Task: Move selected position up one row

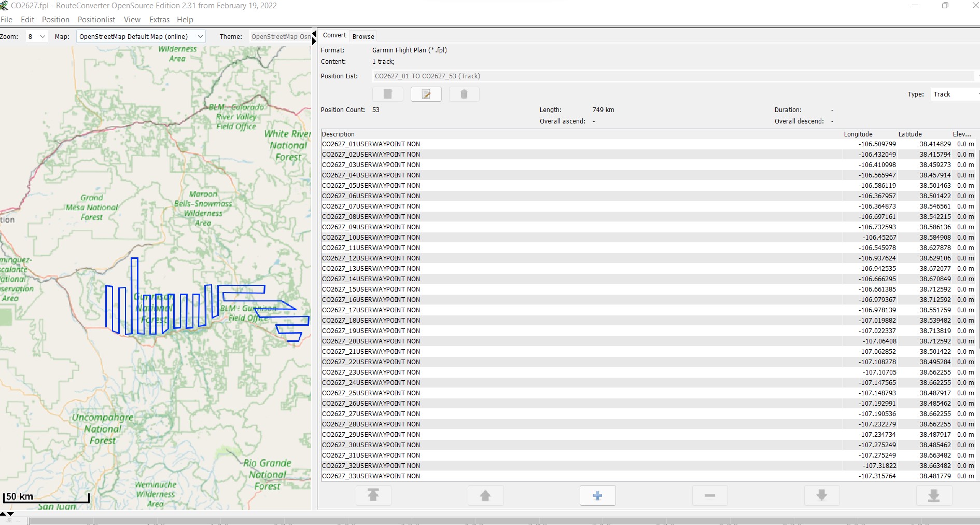Action: click(x=485, y=495)
